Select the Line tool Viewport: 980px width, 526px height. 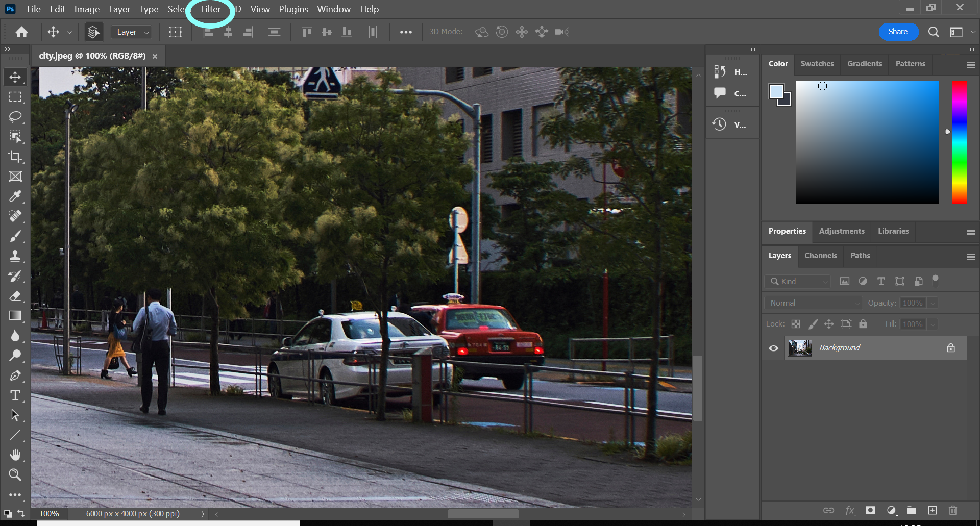(15, 435)
